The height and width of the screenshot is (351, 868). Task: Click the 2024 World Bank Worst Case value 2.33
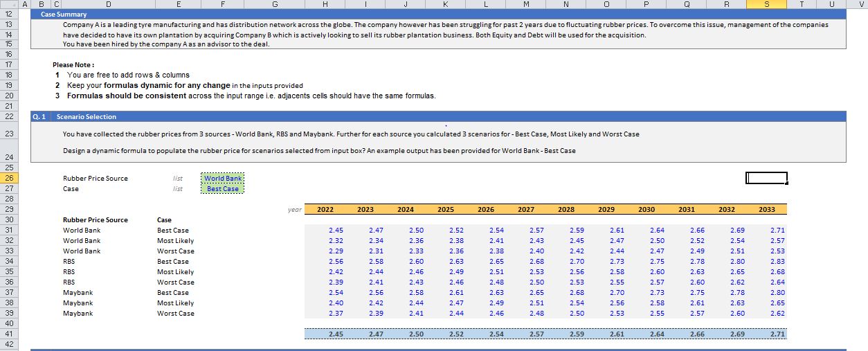(416, 251)
